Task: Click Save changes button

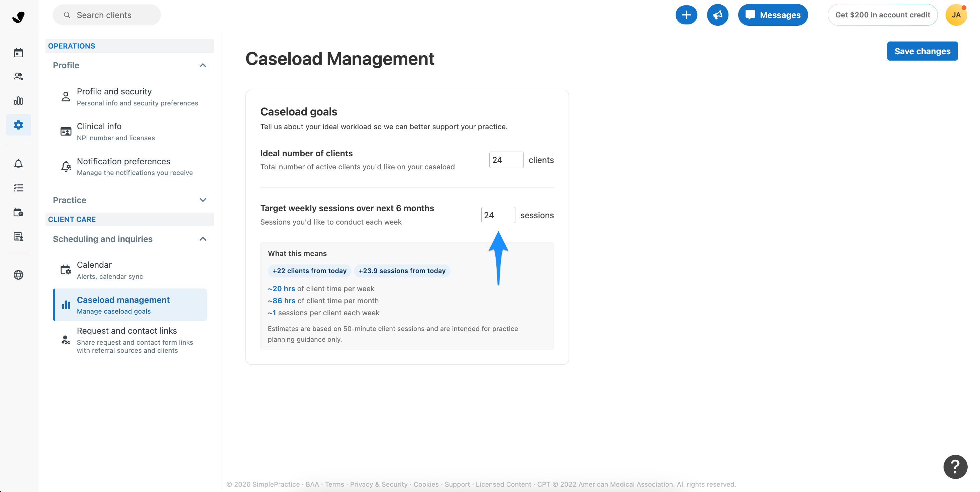Action: click(x=922, y=51)
